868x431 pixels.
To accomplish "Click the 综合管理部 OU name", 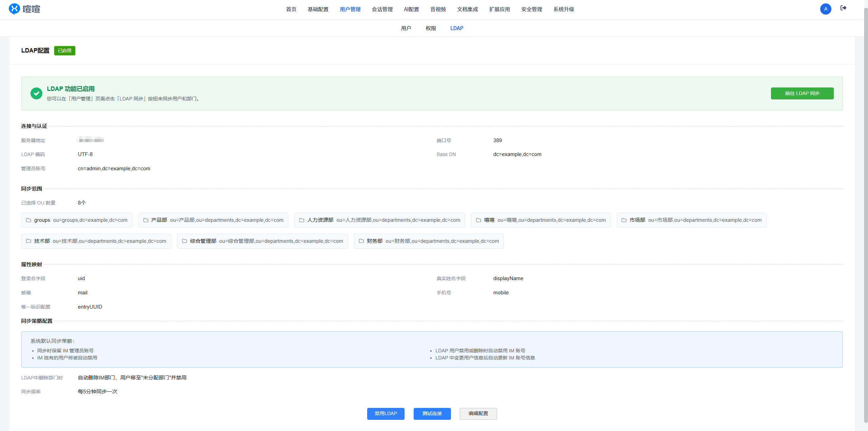I will tap(203, 241).
